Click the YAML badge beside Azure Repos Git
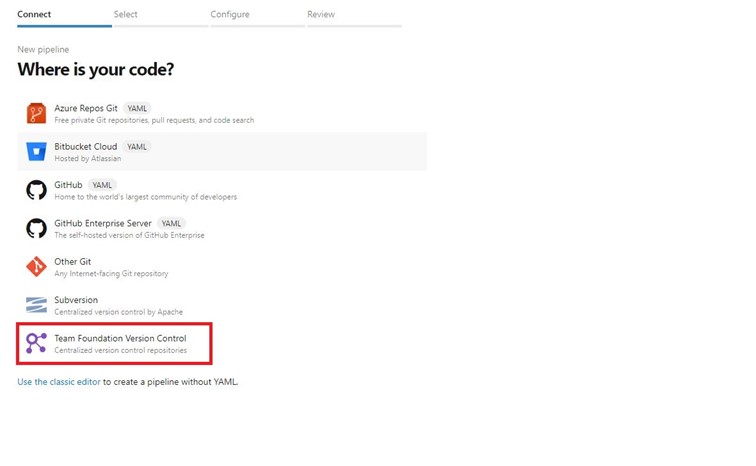The image size is (756, 466). point(137,108)
